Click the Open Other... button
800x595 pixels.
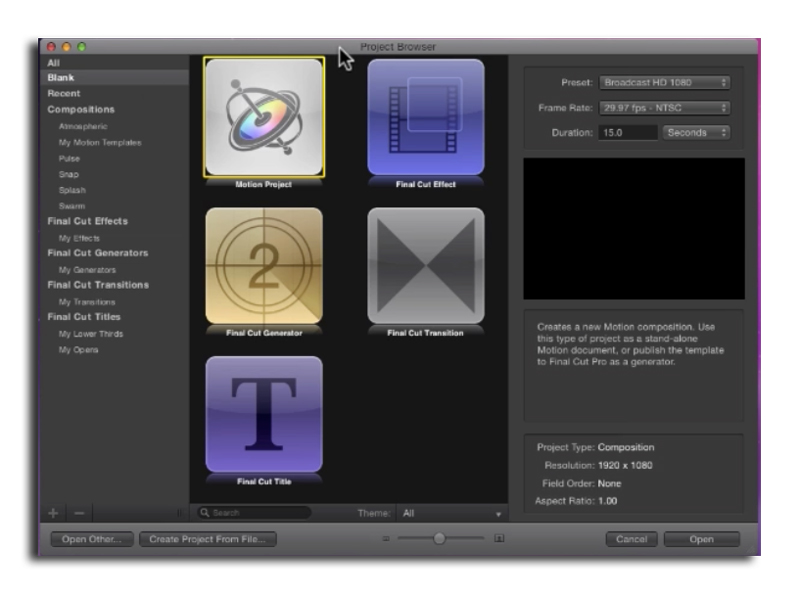[x=92, y=539]
